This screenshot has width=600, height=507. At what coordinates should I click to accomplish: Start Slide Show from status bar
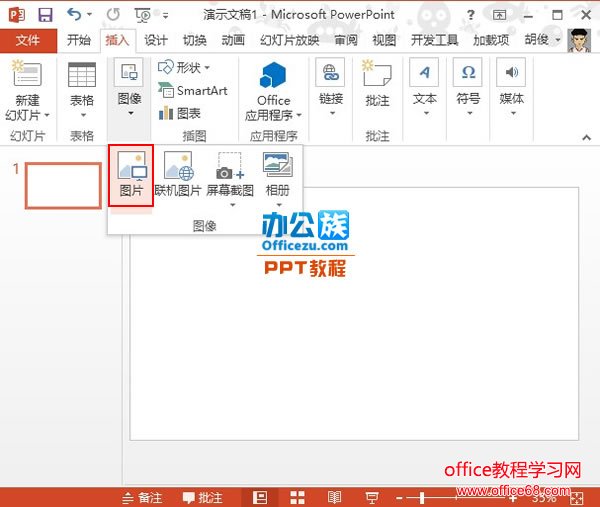(x=372, y=498)
